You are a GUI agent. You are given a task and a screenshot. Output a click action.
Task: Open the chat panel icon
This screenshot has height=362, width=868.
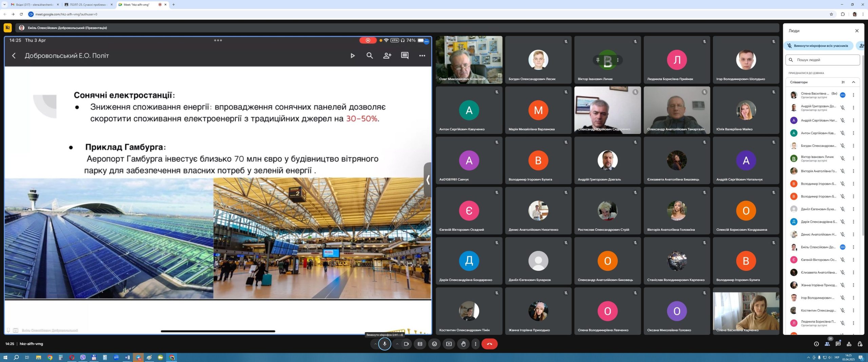[838, 344]
